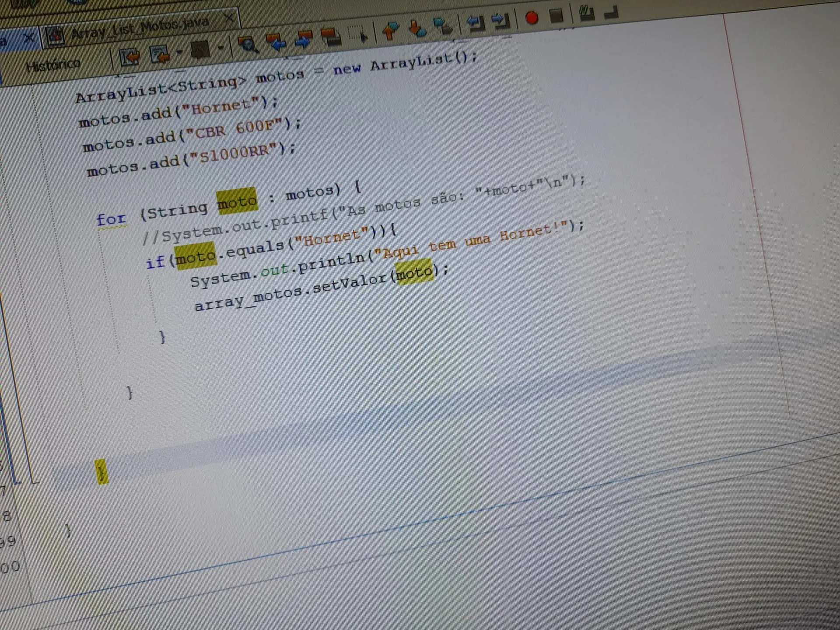The height and width of the screenshot is (630, 840).
Task: Click the Find Selection magnifier icon
Action: tap(248, 44)
